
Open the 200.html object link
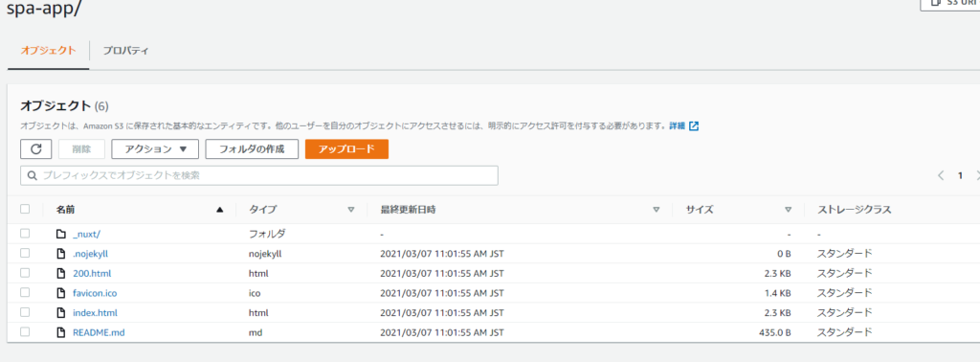92,273
